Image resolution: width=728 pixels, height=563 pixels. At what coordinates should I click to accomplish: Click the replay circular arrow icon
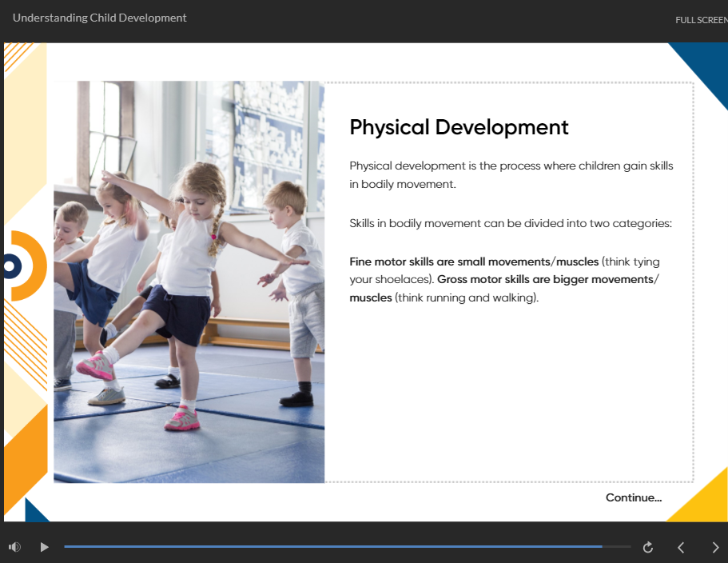click(x=648, y=547)
